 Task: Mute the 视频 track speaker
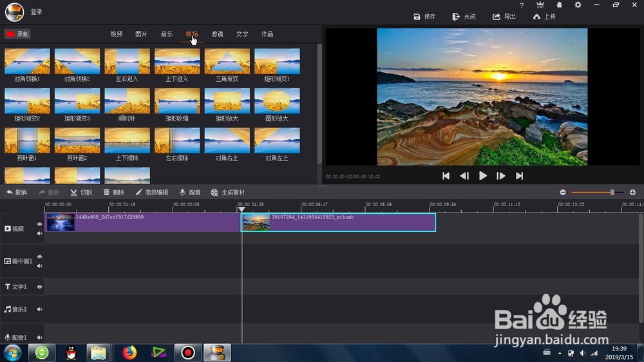(39, 233)
